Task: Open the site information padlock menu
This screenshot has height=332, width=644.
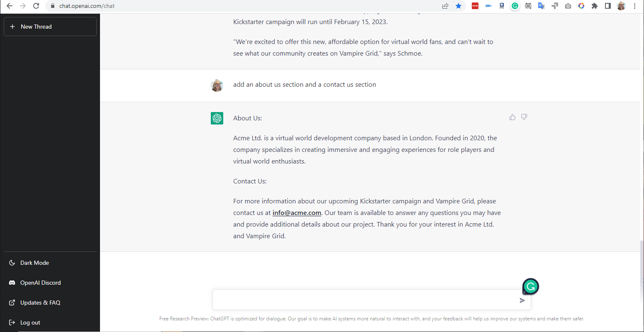Action: click(52, 6)
